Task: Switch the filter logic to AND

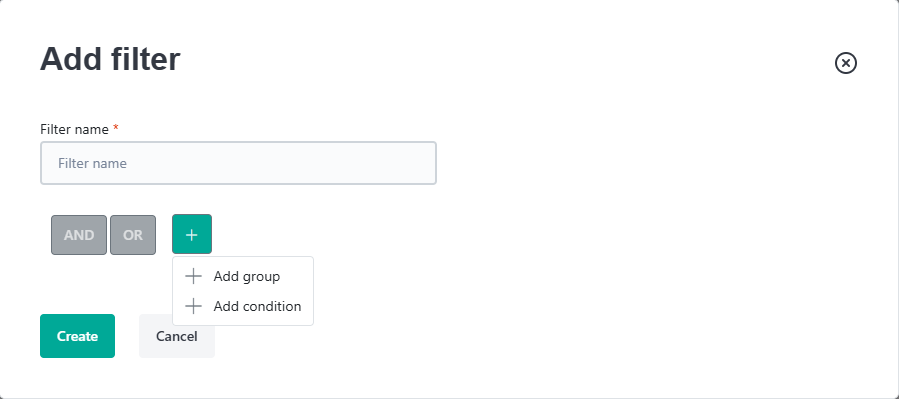Action: click(79, 235)
